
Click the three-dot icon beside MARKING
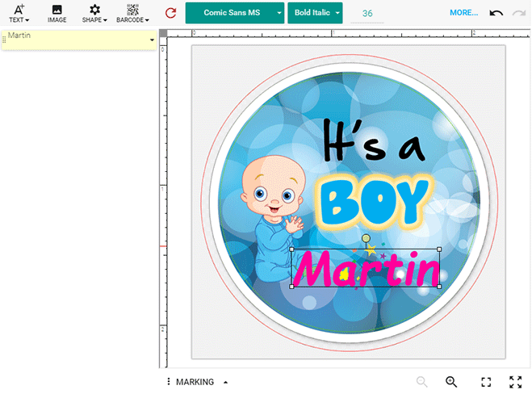(169, 381)
